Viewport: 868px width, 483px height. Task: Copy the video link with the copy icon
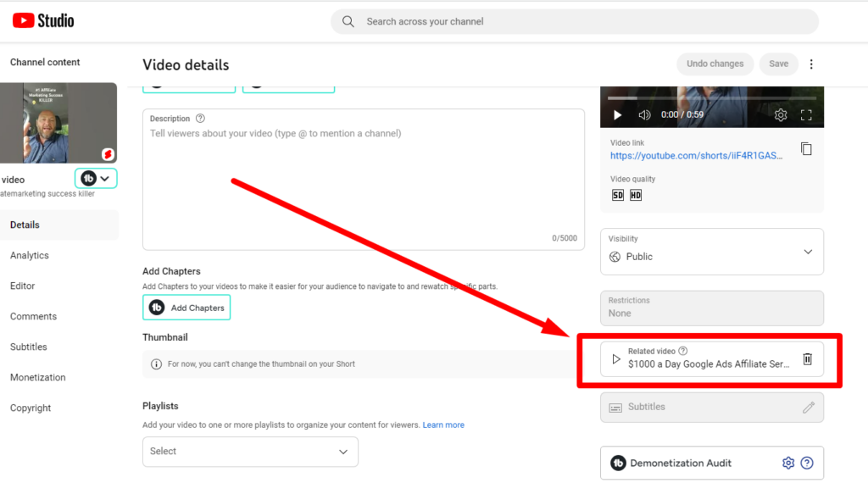(x=806, y=149)
